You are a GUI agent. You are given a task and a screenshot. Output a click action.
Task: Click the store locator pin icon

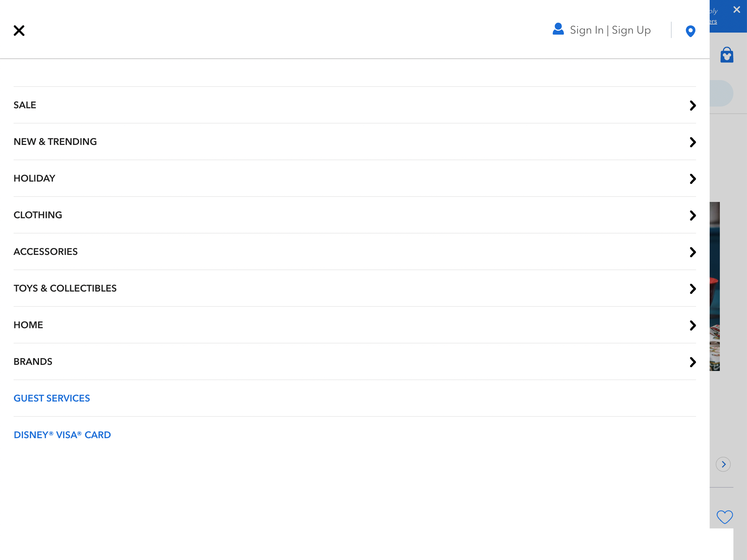coord(690,31)
